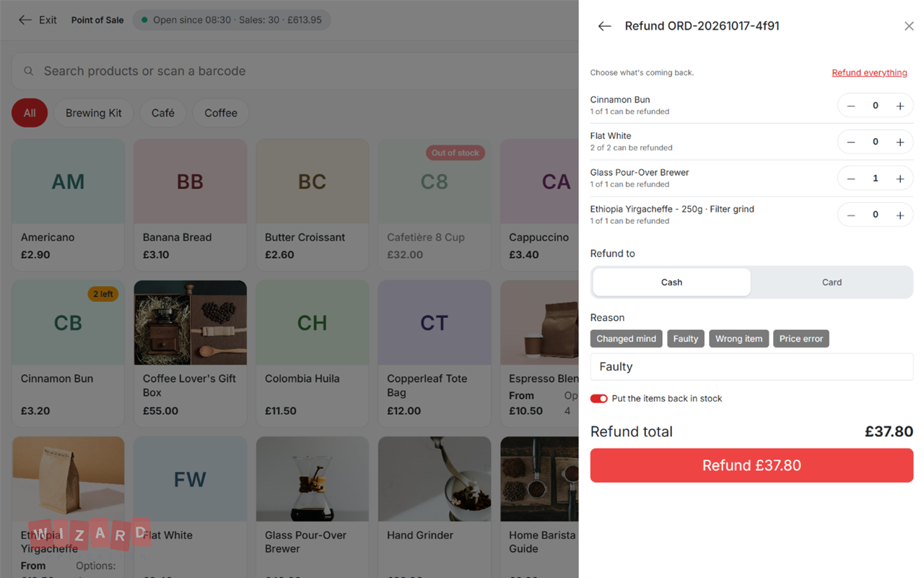This screenshot has width=924, height=578.
Task: Close the refund panel with the X
Action: (x=909, y=26)
